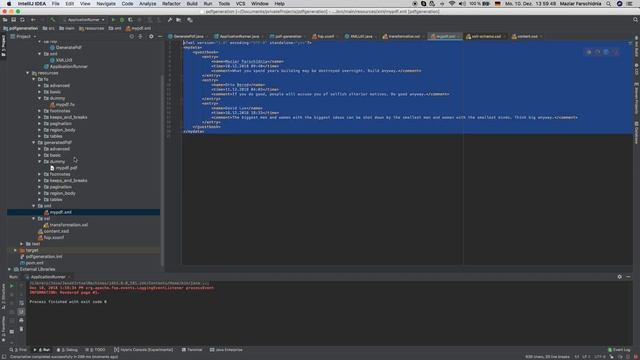Viewport: 640px width, 360px height.
Task: Click the Run with Coverage icon in toolbar
Action: (130, 20)
